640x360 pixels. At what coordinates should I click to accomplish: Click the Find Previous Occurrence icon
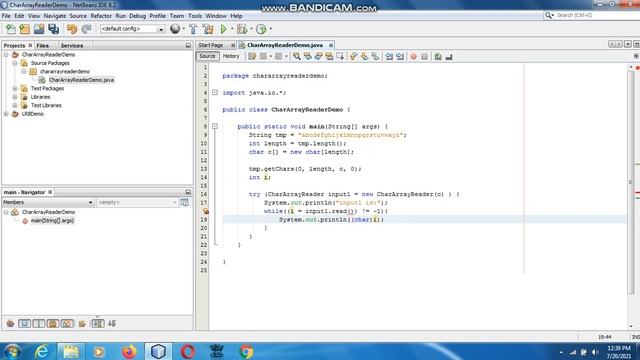(308, 56)
